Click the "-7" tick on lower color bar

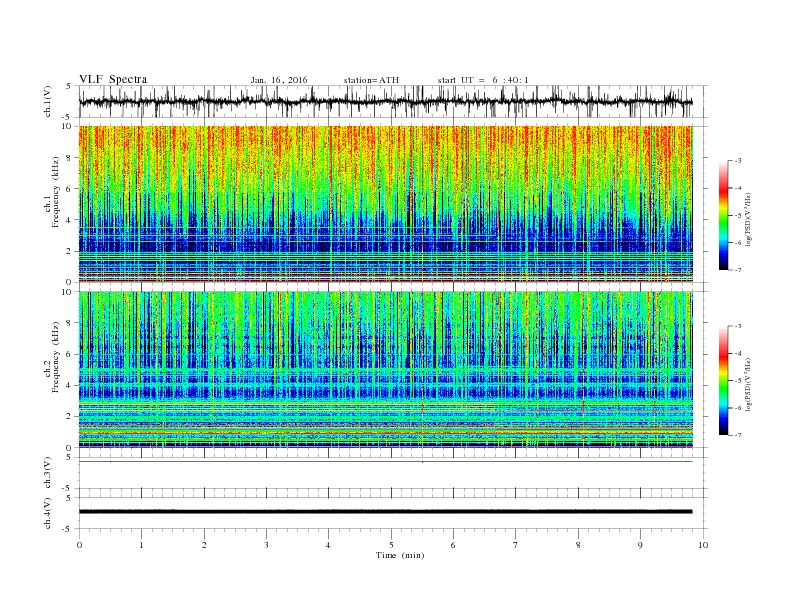click(738, 435)
